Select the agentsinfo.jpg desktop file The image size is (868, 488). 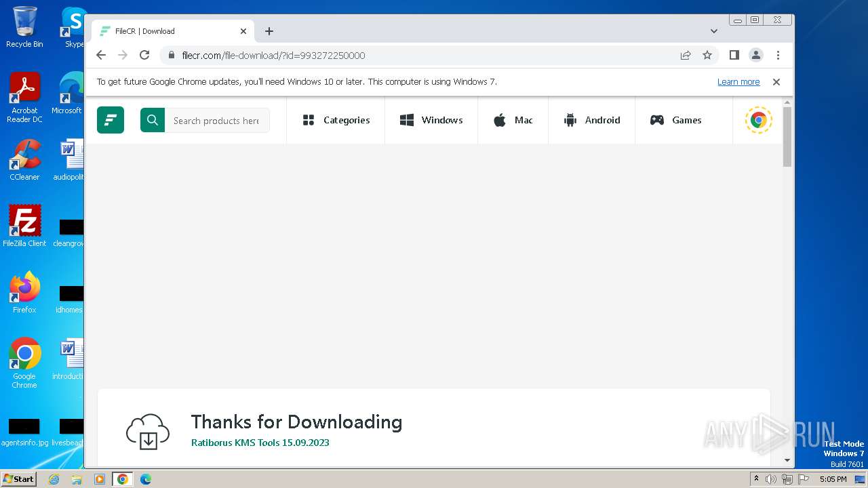[24, 432]
